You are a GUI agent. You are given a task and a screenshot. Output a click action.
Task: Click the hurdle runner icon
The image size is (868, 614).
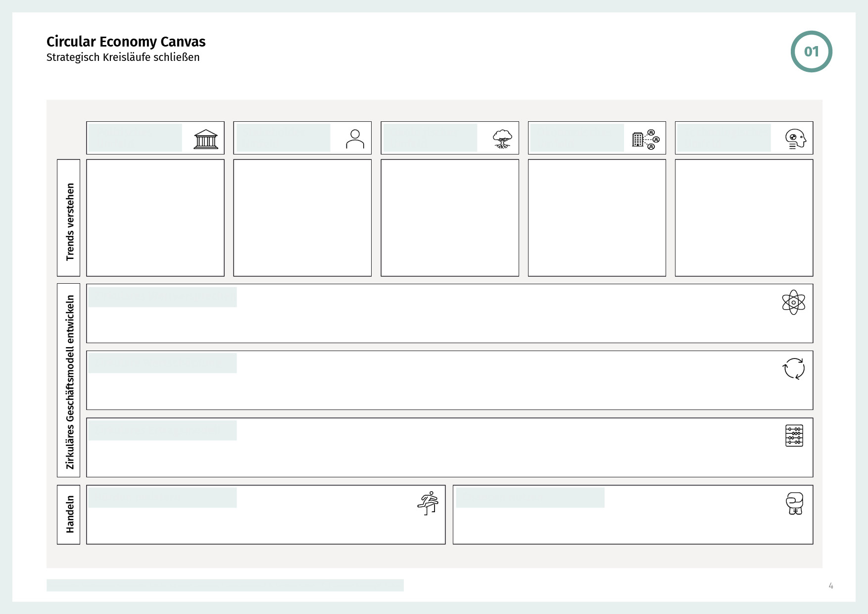pyautogui.click(x=428, y=503)
